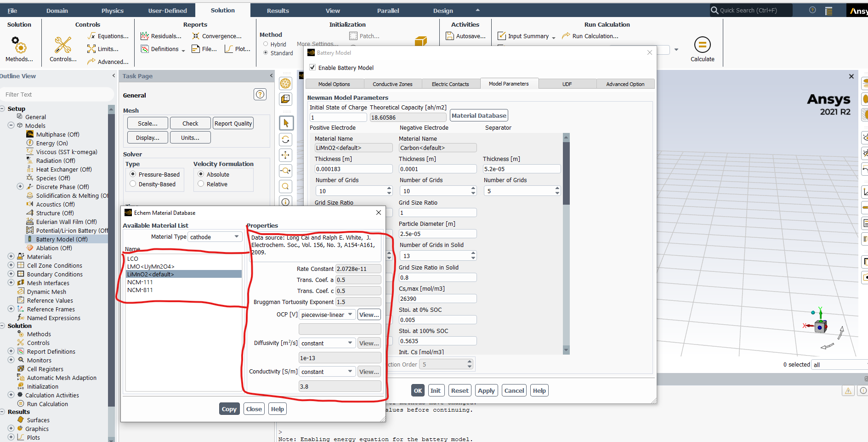Select Relative velocity formulation
Viewport: 868px width, 442px height.
(201, 184)
